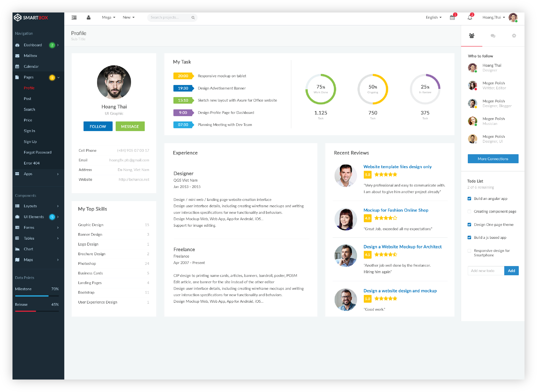Open the English language dropdown
The width and height of the screenshot is (537, 392).
click(x=434, y=17)
